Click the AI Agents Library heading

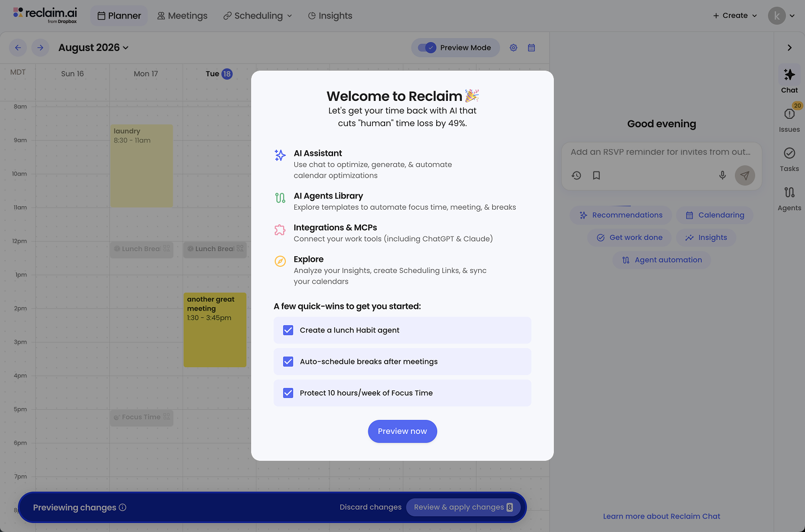point(329,196)
